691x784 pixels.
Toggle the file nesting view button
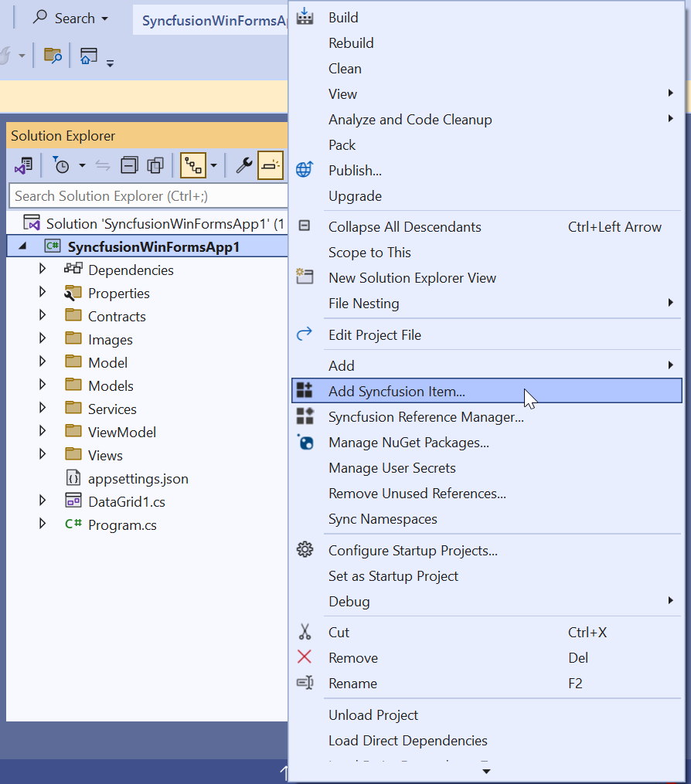click(193, 165)
